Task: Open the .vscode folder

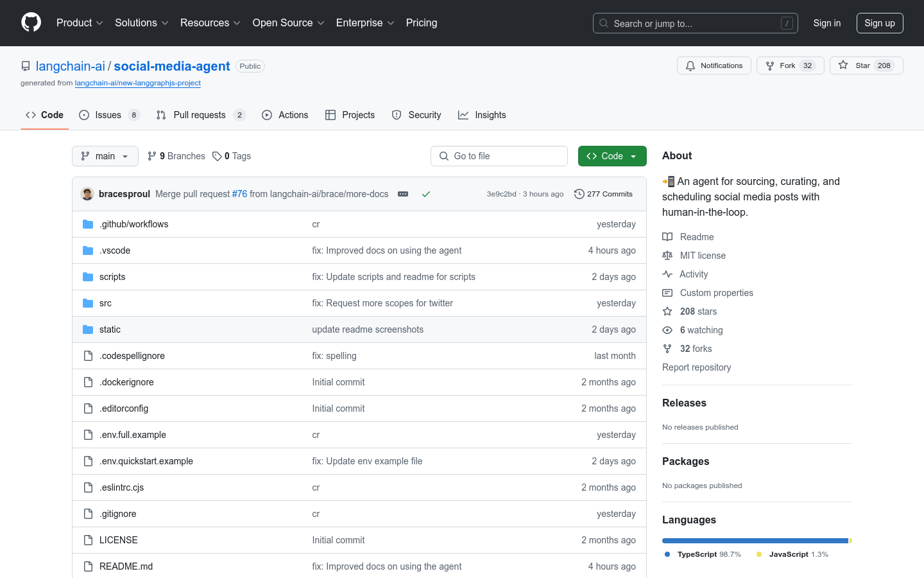Action: click(115, 250)
